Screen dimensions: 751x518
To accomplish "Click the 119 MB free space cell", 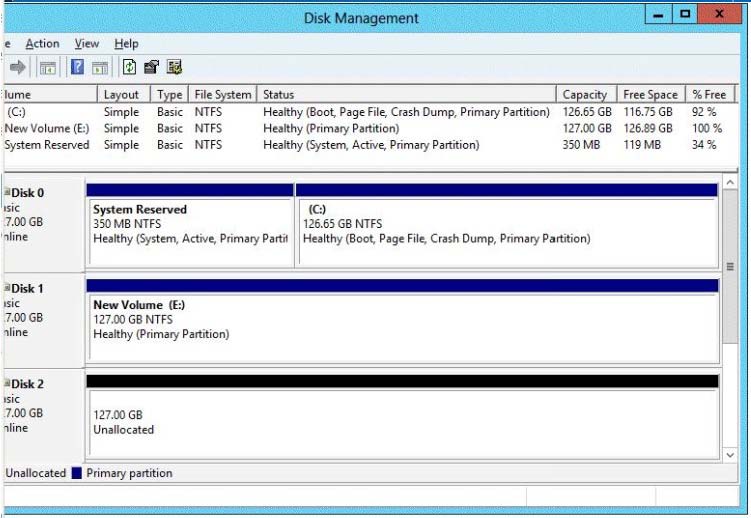I will 642,145.
